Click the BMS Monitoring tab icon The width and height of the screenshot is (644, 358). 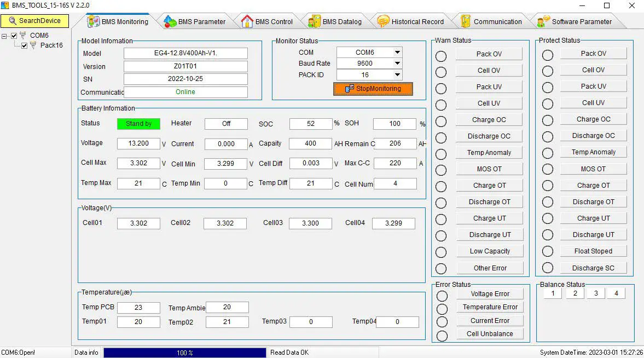[94, 21]
